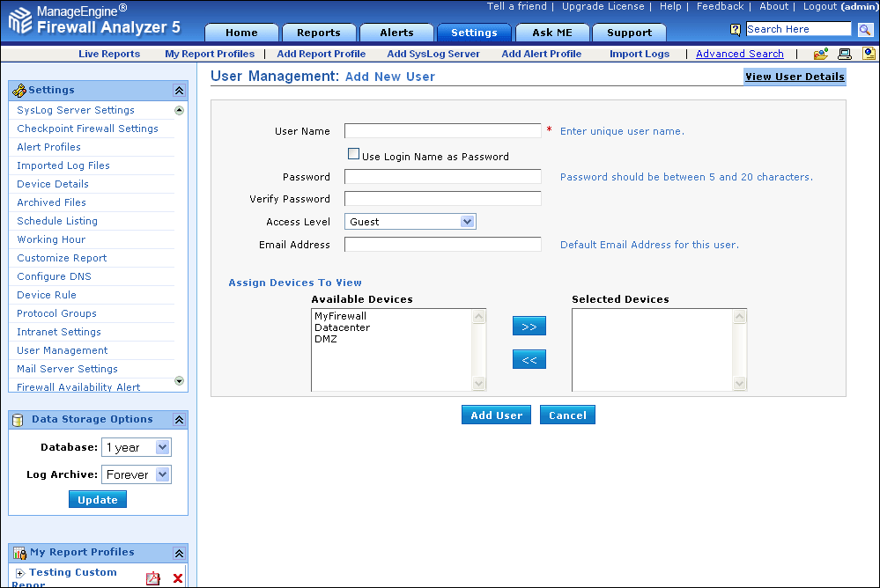This screenshot has height=588, width=880.
Task: Click Add SysLog Server link
Action: [x=433, y=54]
